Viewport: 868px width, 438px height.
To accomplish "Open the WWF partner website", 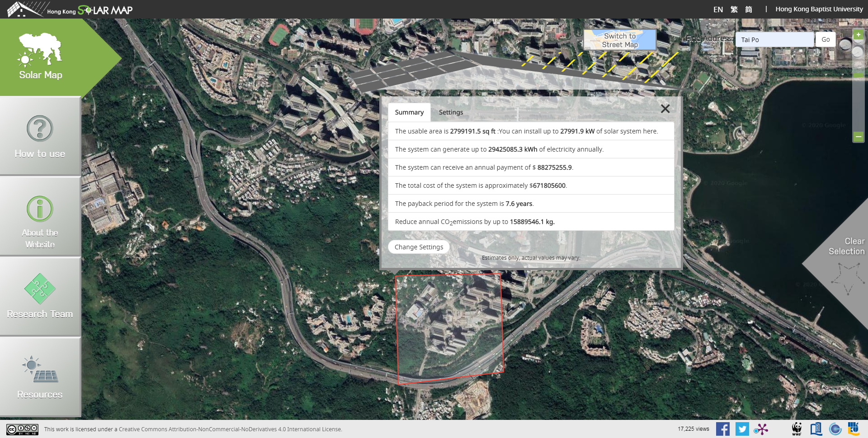I will (x=797, y=428).
